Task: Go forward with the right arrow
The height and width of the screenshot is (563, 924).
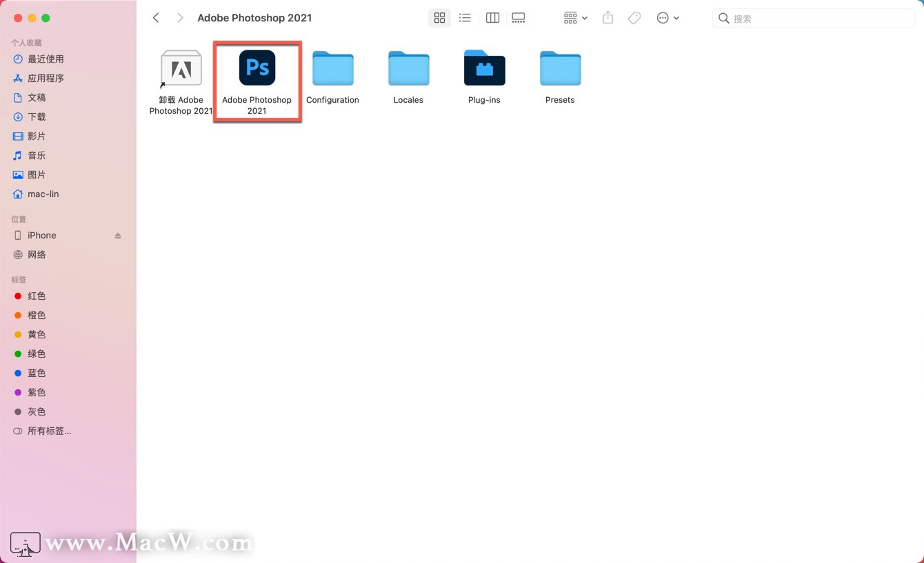Action: [x=180, y=18]
